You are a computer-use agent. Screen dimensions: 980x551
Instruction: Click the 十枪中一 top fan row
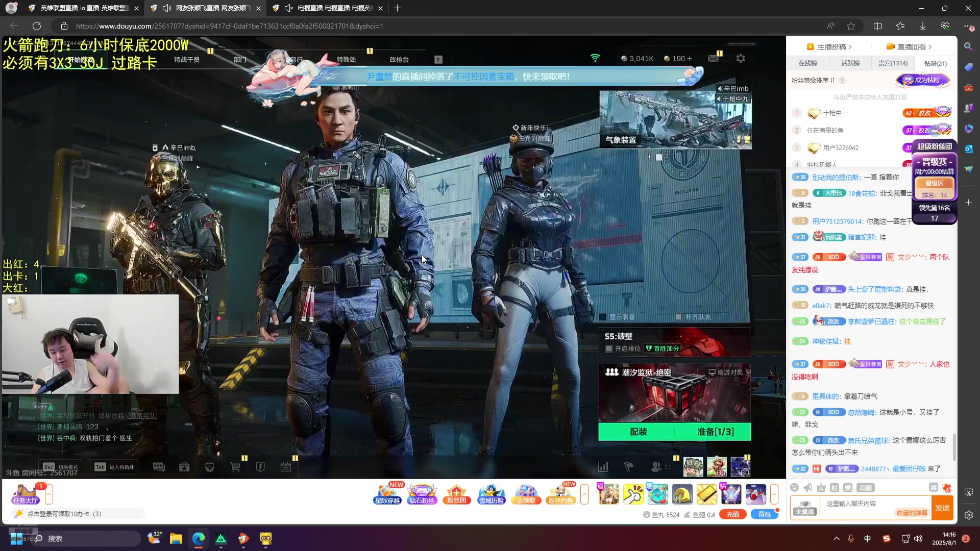click(871, 113)
